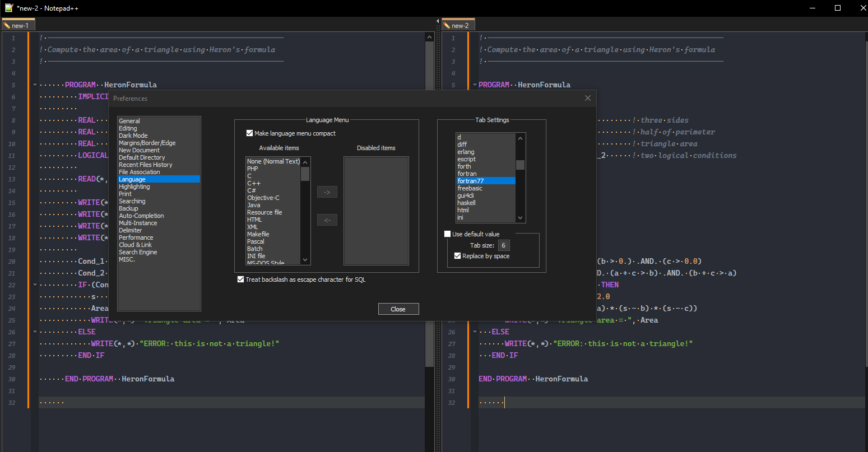Image resolution: width=868 pixels, height=452 pixels.
Task: Select General in the preferences category list
Action: click(x=159, y=121)
